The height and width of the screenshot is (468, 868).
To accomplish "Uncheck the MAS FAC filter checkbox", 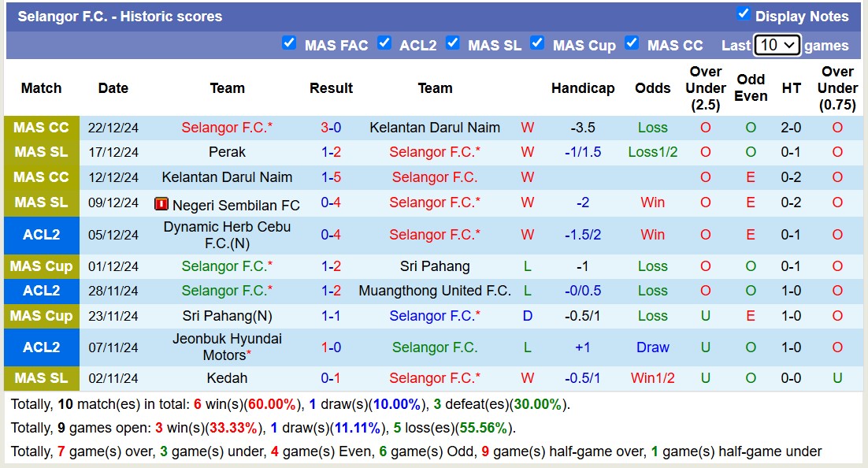I will 289,43.
